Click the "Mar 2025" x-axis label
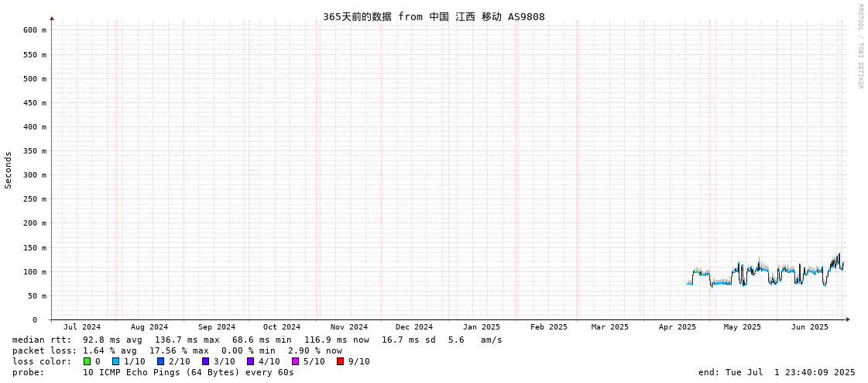Image resolution: width=868 pixels, height=383 pixels. pyautogui.click(x=610, y=327)
